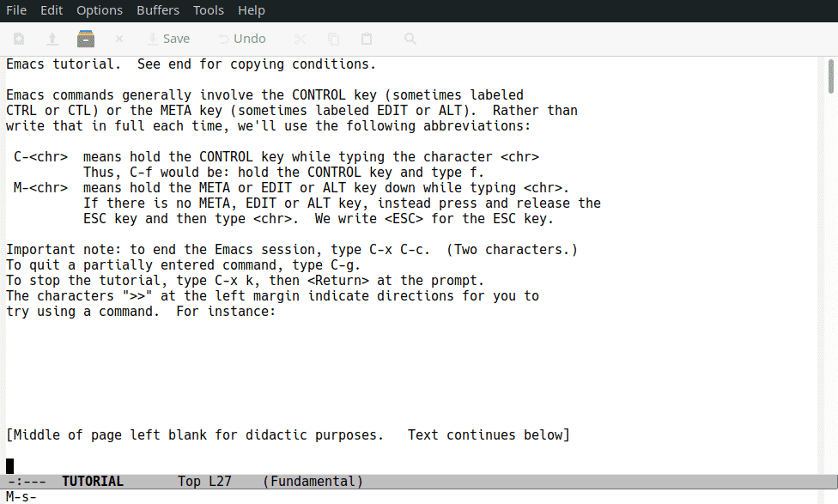Open the Edit menu
Viewport: 838px width, 504px height.
pos(52,10)
